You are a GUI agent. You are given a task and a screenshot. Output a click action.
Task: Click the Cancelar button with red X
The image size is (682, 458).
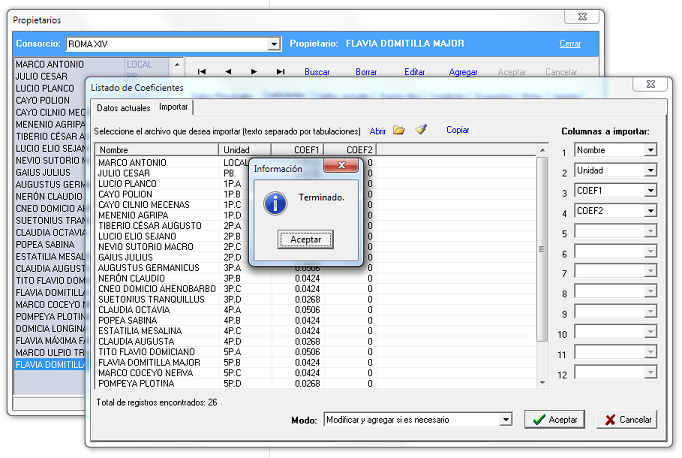pyautogui.click(x=626, y=420)
